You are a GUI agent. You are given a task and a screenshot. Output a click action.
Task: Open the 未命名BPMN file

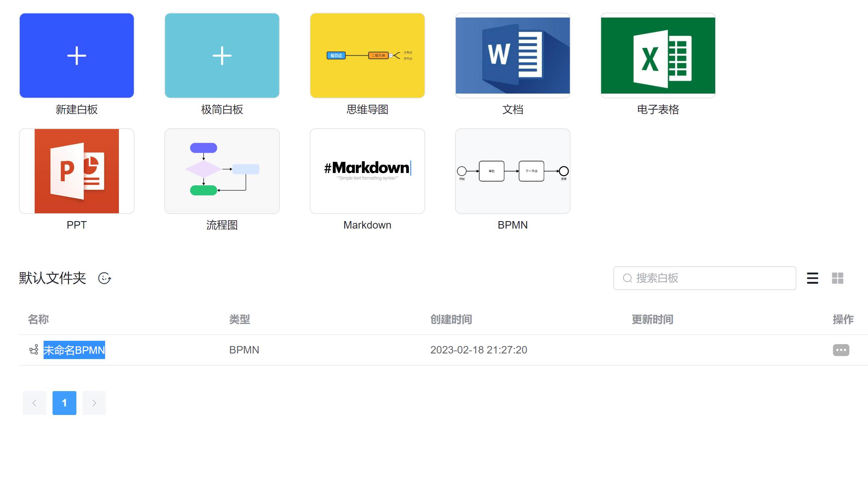coord(74,350)
